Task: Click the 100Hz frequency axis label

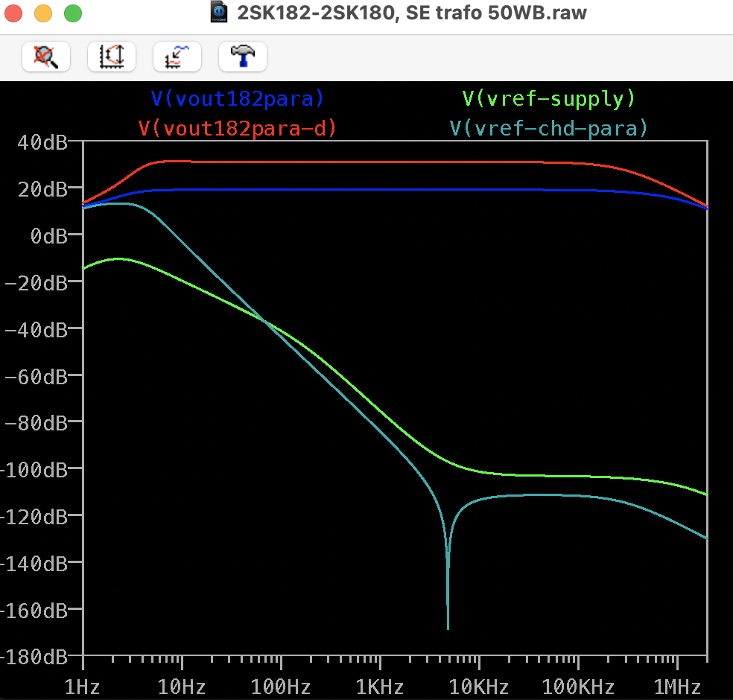Action: (x=281, y=687)
